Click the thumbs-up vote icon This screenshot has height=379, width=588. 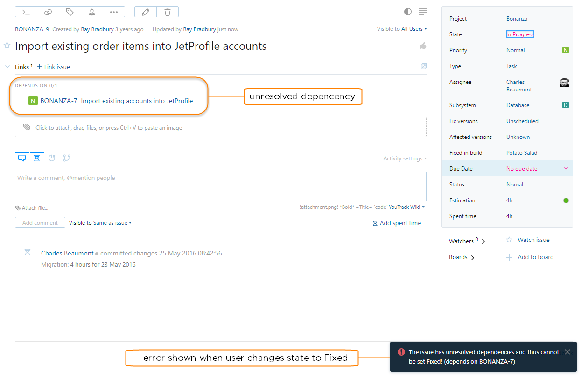pos(423,46)
